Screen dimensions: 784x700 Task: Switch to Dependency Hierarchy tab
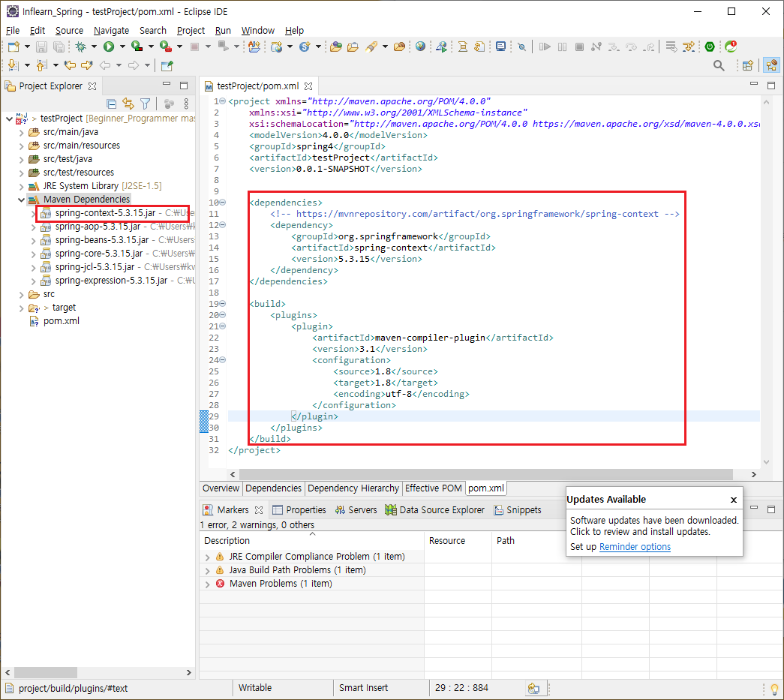click(x=353, y=488)
